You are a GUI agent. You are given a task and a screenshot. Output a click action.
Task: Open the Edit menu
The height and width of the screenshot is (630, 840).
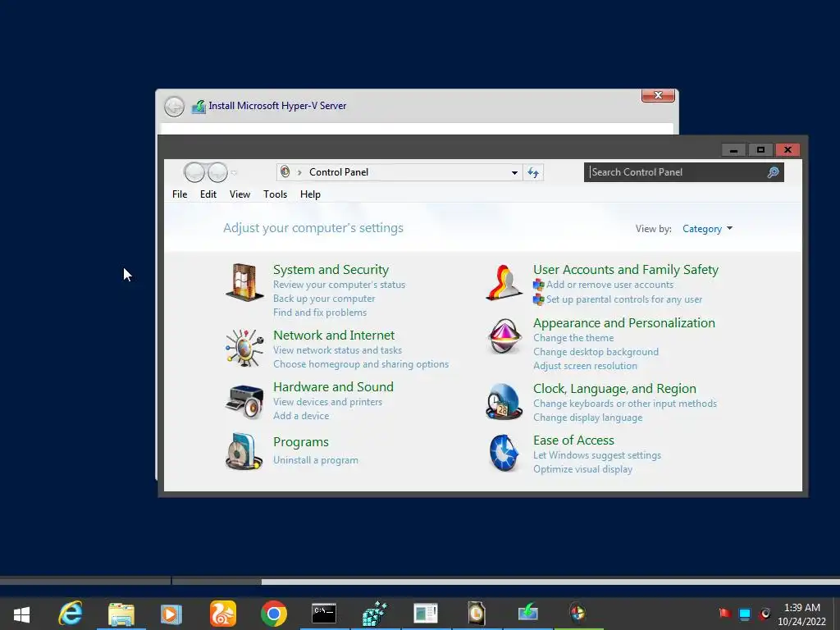208,194
